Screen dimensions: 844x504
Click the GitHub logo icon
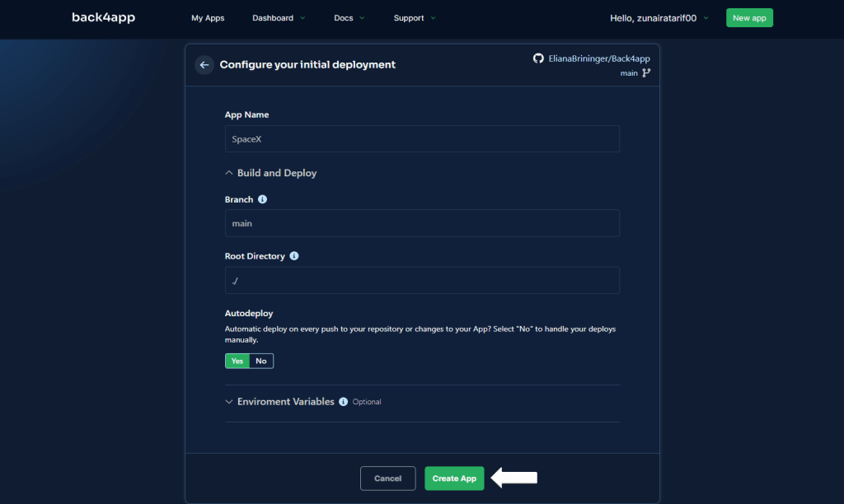click(x=538, y=58)
